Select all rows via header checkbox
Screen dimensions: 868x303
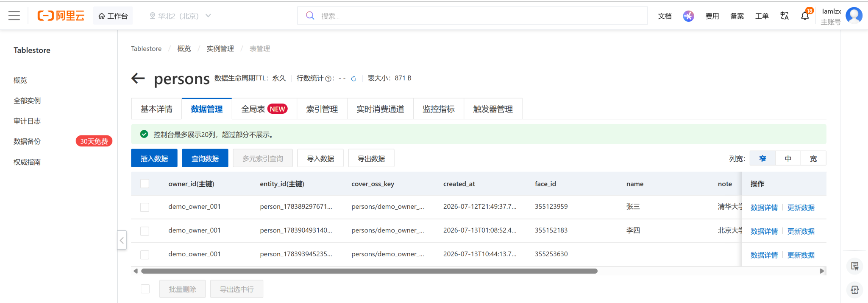click(x=145, y=184)
